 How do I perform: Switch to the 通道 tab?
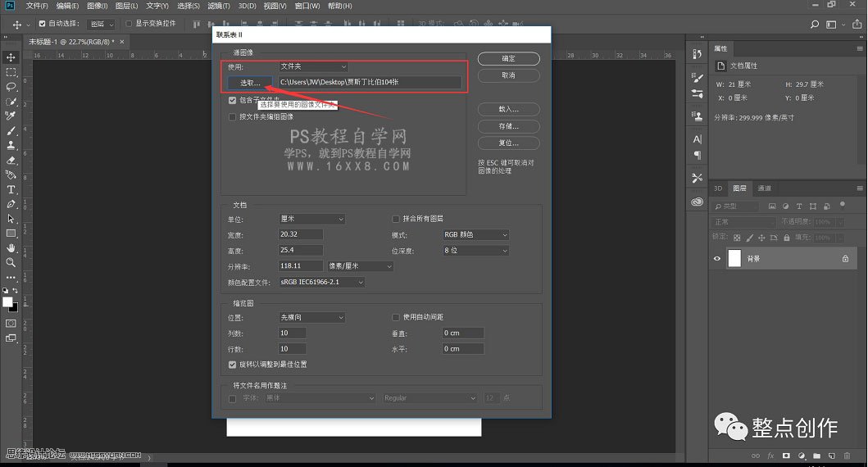point(765,188)
